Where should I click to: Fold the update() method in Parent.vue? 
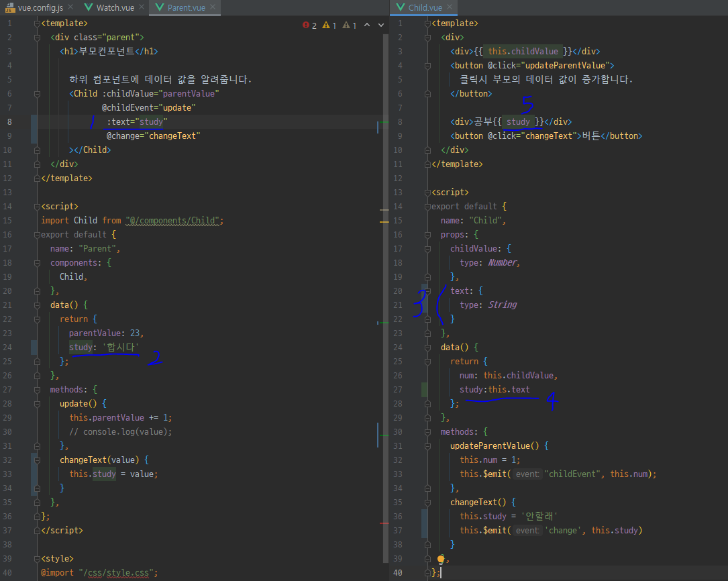[x=37, y=404]
